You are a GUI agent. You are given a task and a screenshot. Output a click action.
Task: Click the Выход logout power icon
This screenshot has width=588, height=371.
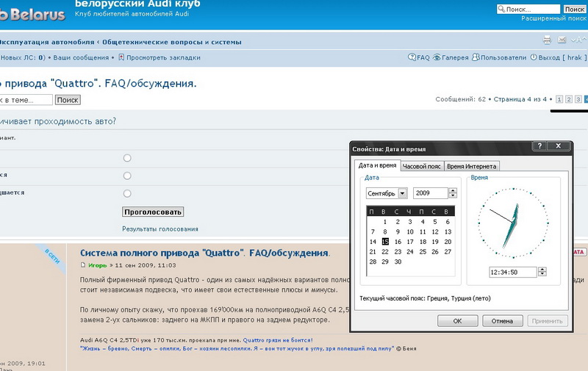click(x=533, y=57)
